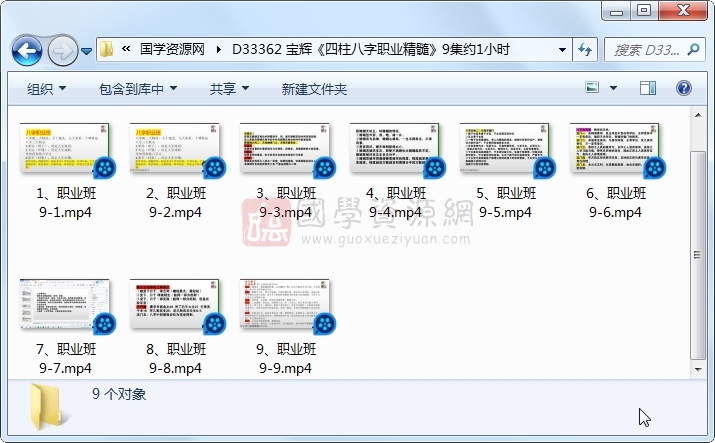Click the search magnifier icon

tap(693, 49)
